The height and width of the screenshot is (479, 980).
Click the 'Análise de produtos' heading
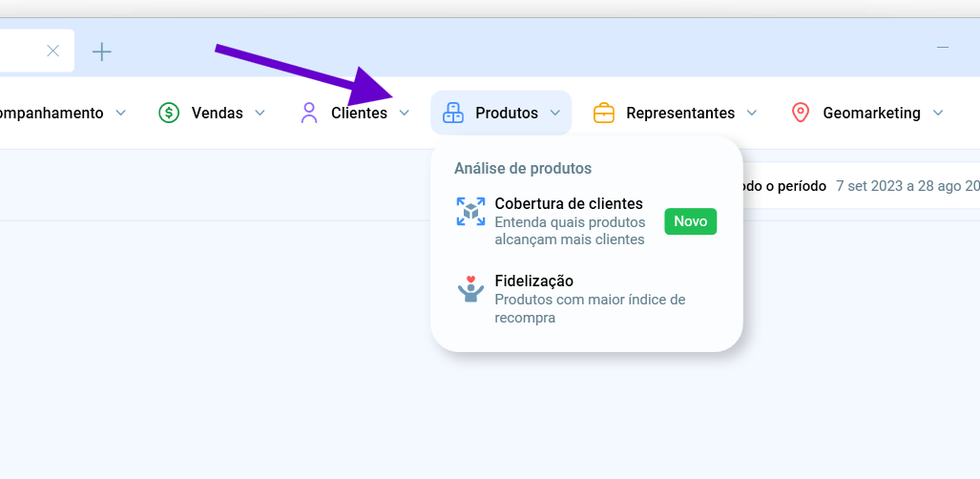pos(523,168)
